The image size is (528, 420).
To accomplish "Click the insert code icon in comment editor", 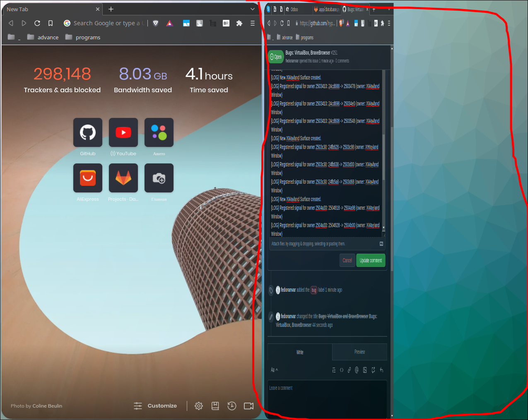I will tap(341, 370).
